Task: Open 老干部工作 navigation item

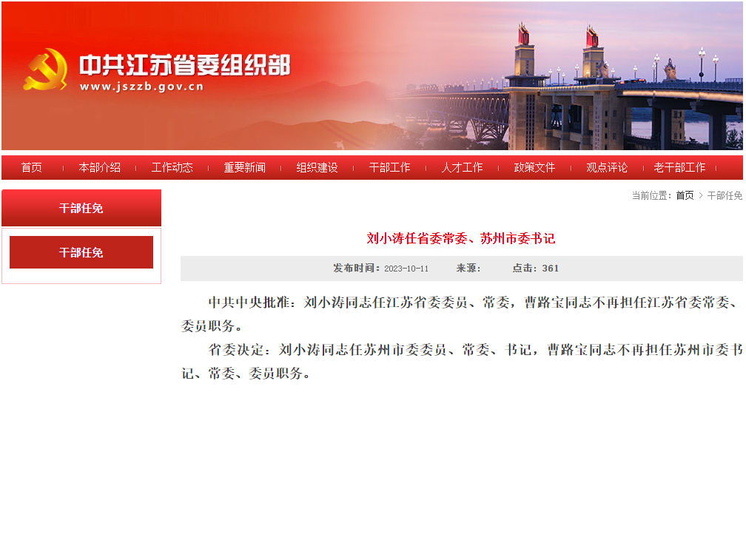Action: click(x=679, y=167)
